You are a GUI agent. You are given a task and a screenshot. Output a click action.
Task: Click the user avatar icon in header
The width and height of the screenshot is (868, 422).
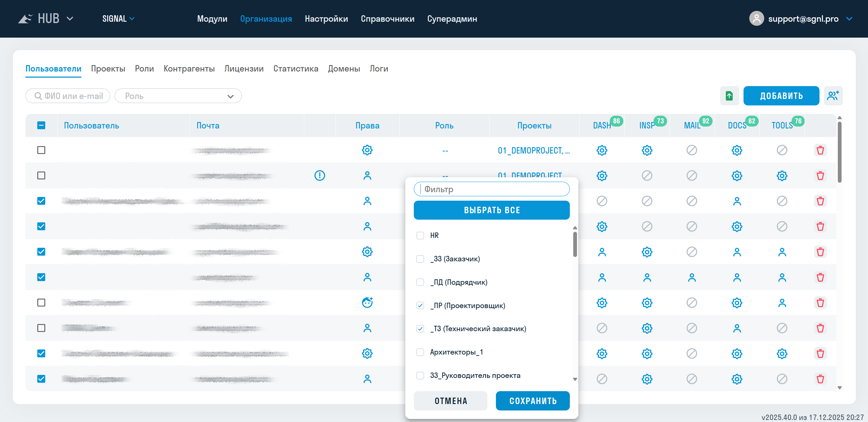tap(756, 19)
